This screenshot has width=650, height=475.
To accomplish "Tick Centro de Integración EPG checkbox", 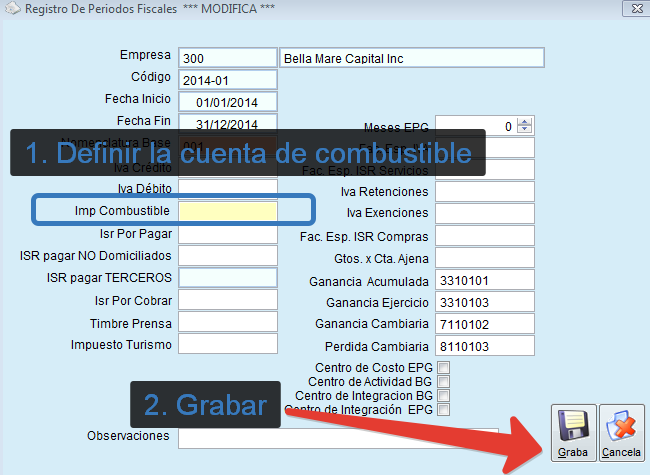I will 443,410.
